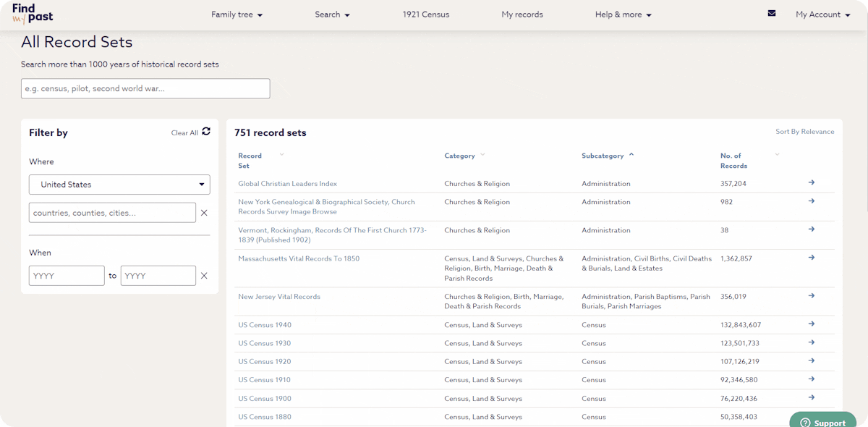This screenshot has width=868, height=427.
Task: Expand the Family tree menu
Action: (237, 14)
